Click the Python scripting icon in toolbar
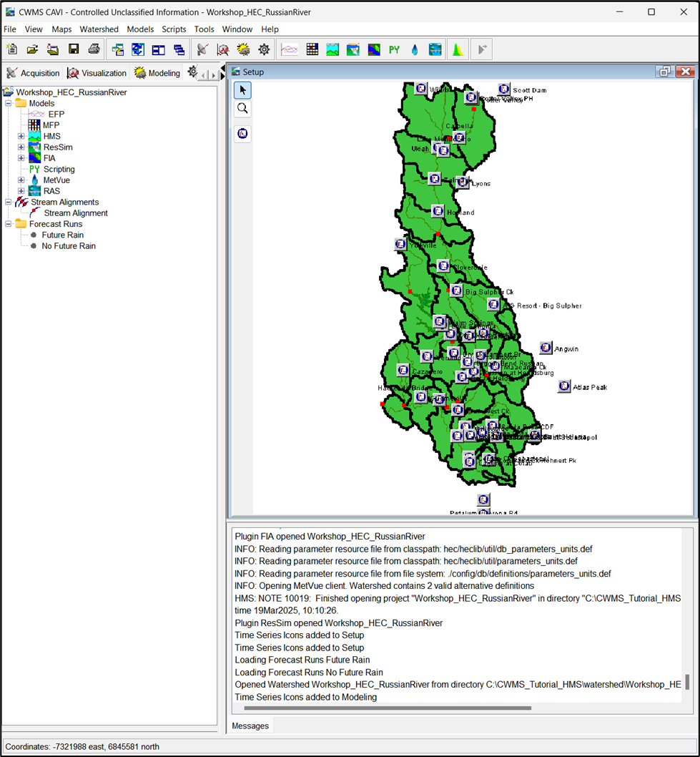The width and height of the screenshot is (700, 757). click(x=394, y=49)
